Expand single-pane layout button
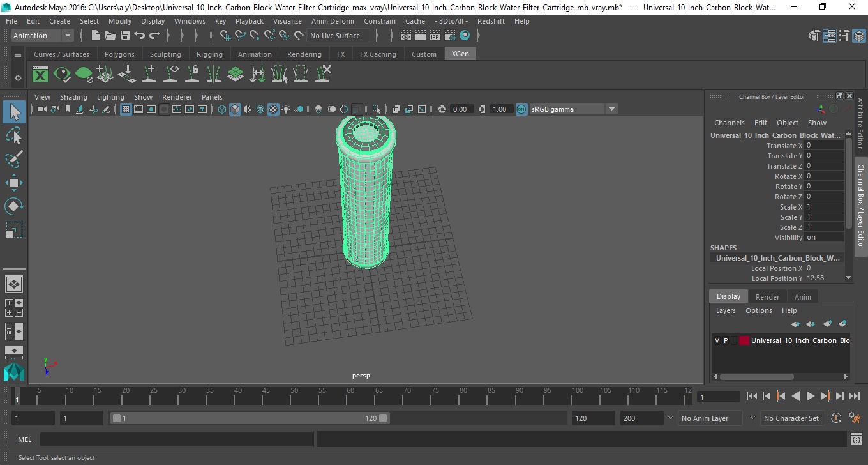Image resolution: width=868 pixels, height=465 pixels. 14,284
